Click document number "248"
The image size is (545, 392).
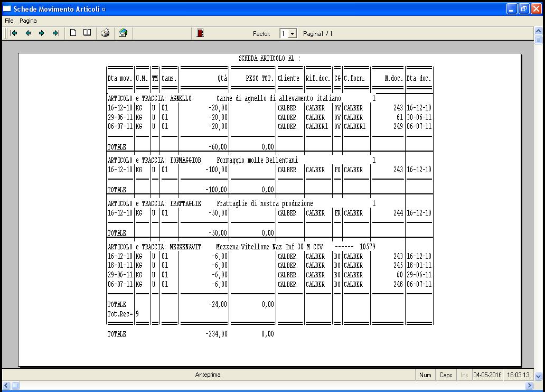tap(398, 284)
